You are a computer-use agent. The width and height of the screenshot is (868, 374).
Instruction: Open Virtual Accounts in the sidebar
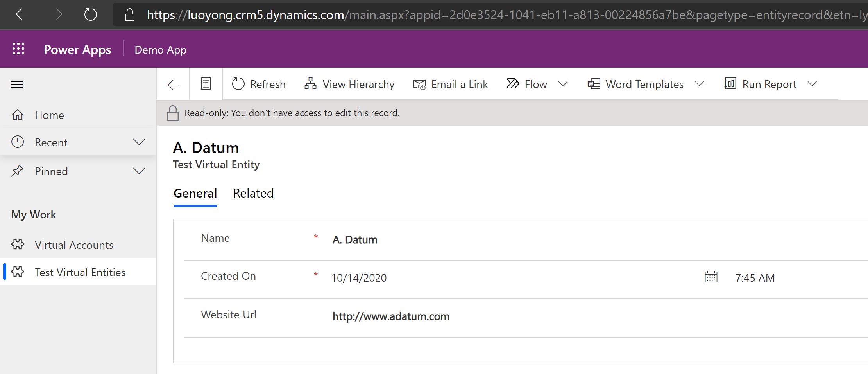pos(78,245)
